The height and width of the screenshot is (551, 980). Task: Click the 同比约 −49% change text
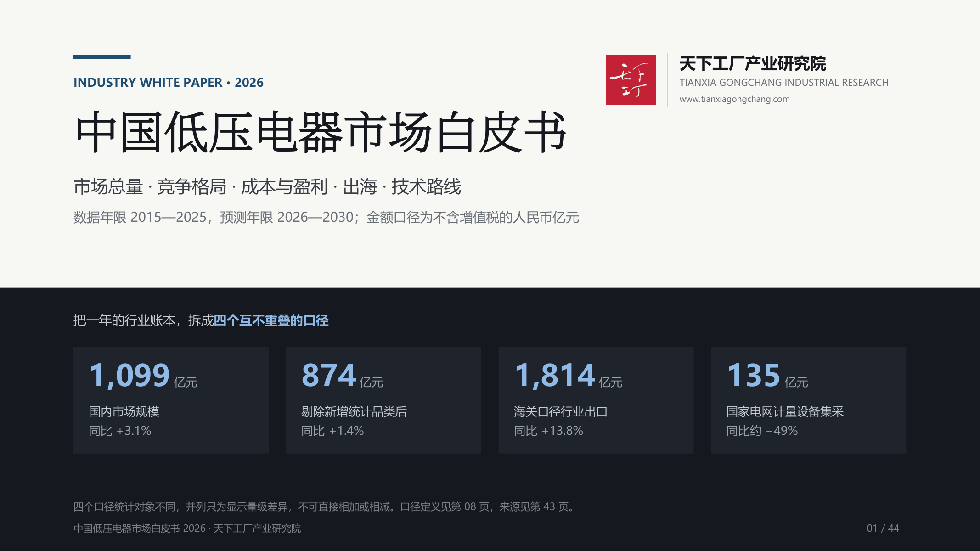coord(762,431)
